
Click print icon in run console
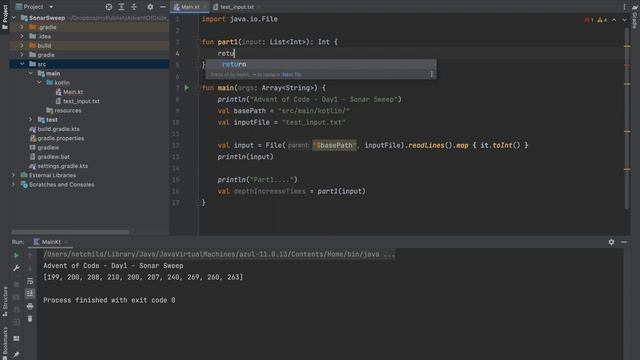(x=30, y=306)
